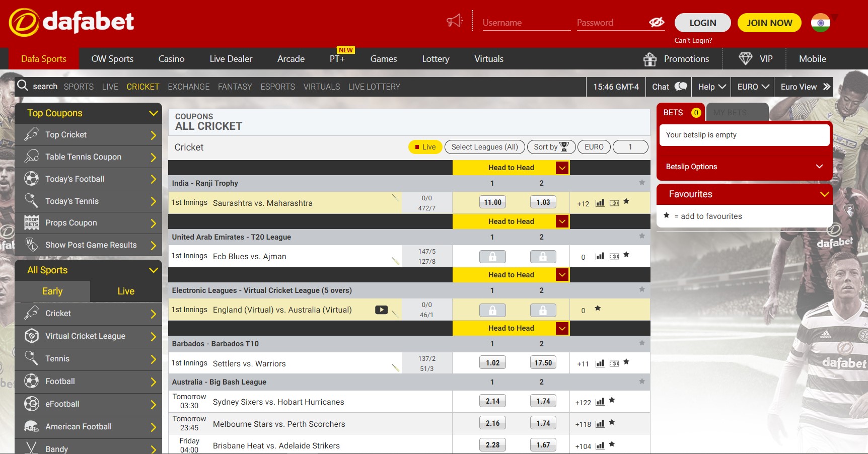Switch to Live Dealer tab

[x=231, y=59]
